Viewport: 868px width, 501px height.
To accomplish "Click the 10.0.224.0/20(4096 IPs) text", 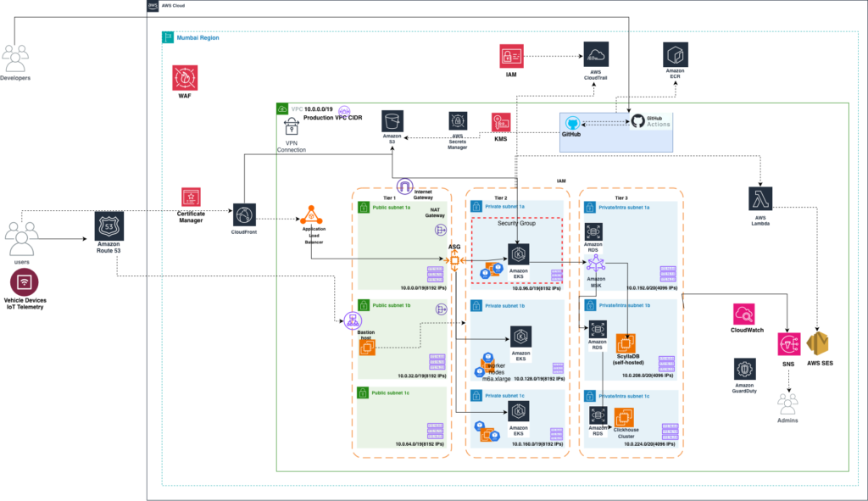I will click(650, 444).
